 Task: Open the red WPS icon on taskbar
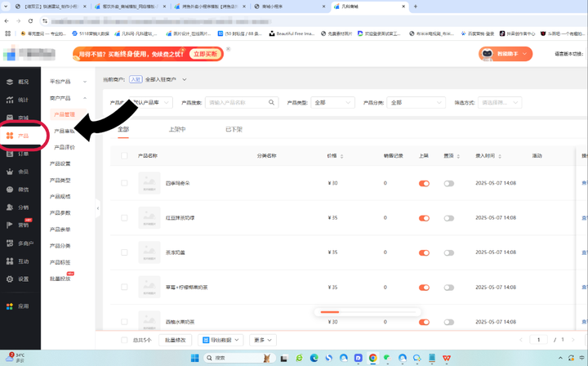coord(446,358)
